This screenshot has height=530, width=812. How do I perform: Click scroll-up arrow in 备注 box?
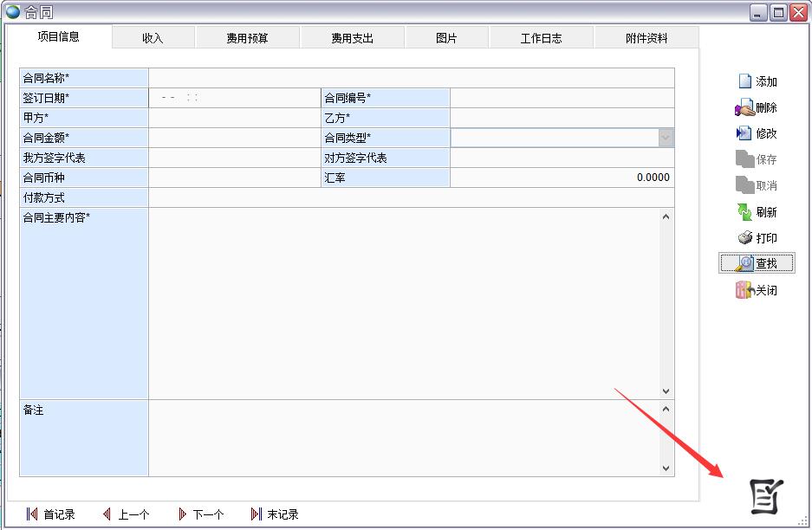point(666,409)
